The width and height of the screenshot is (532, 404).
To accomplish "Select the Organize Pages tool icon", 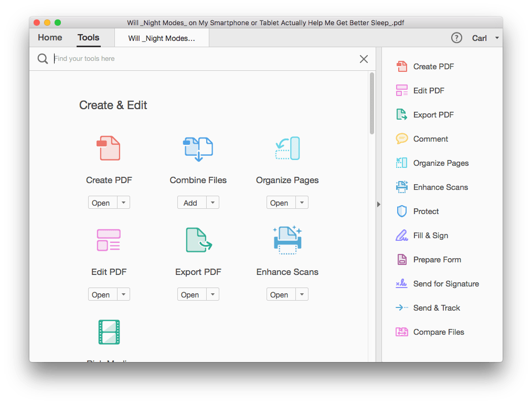I will pyautogui.click(x=287, y=148).
